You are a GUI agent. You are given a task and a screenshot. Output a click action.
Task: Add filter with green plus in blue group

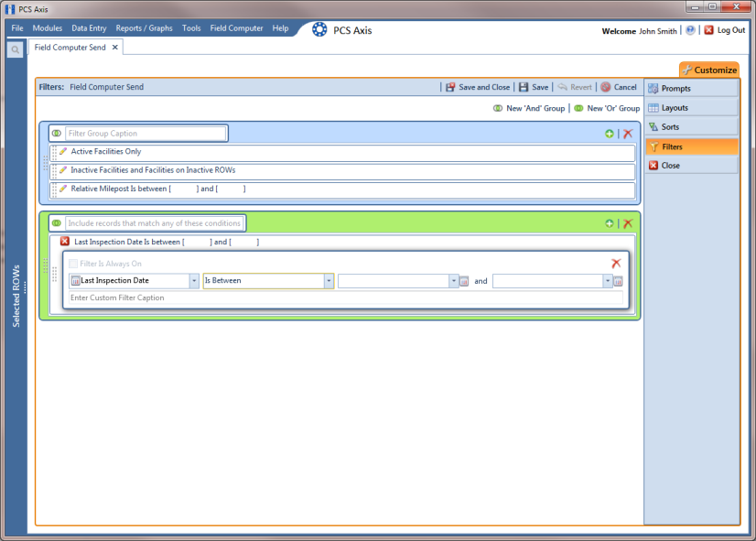pos(610,134)
